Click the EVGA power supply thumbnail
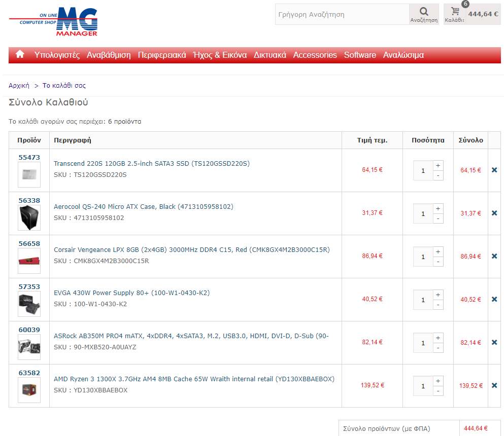This screenshot has height=436, width=504. pos(29,304)
